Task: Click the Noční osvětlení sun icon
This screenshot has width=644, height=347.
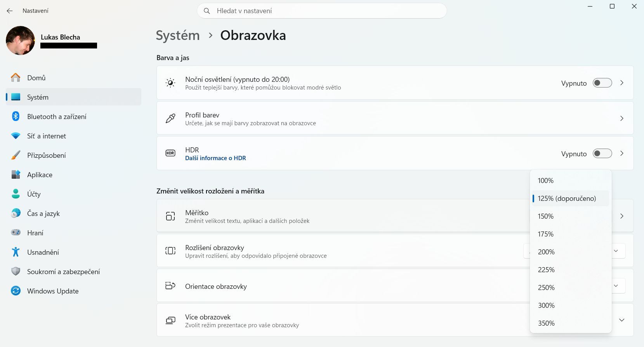Action: 170,83
